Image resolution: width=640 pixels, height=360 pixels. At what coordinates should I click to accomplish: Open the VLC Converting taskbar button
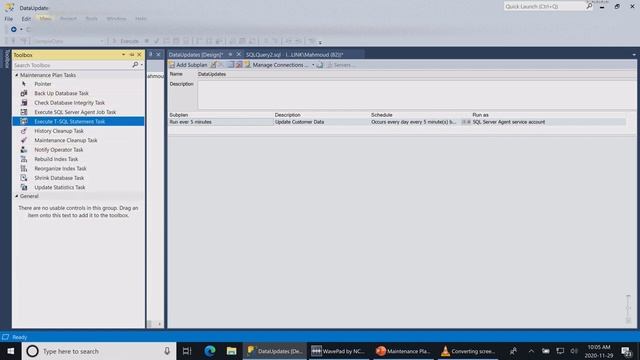tap(468, 351)
